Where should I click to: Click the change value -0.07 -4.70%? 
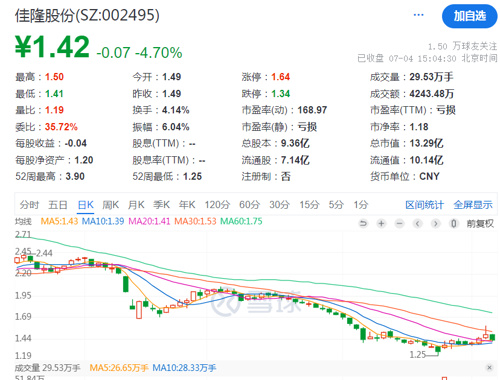139,53
